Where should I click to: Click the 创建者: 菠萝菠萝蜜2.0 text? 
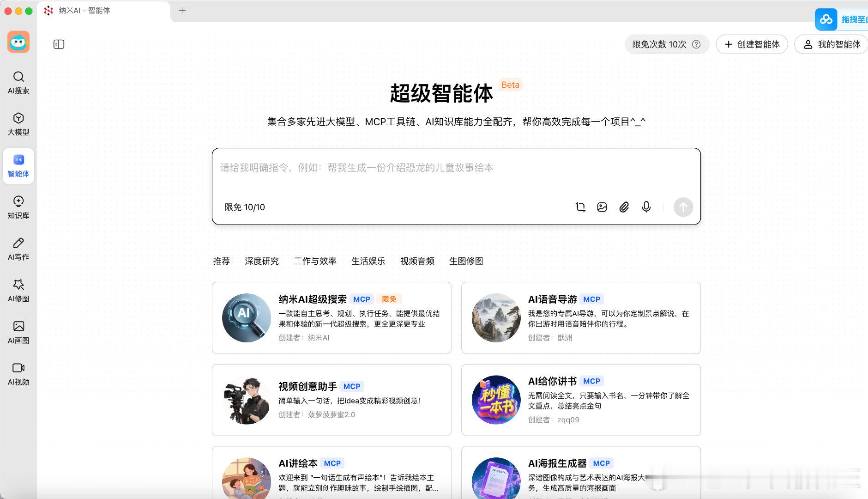[317, 414]
